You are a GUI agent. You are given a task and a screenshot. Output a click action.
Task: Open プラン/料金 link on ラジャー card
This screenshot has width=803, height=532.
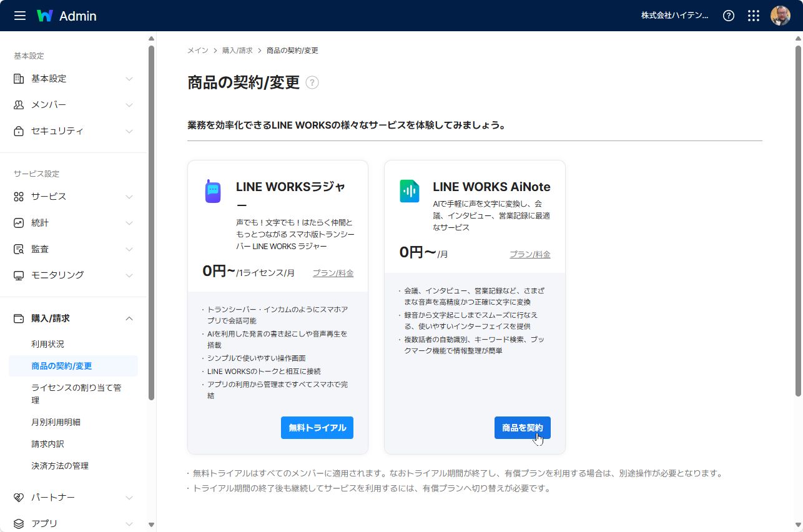[333, 273]
